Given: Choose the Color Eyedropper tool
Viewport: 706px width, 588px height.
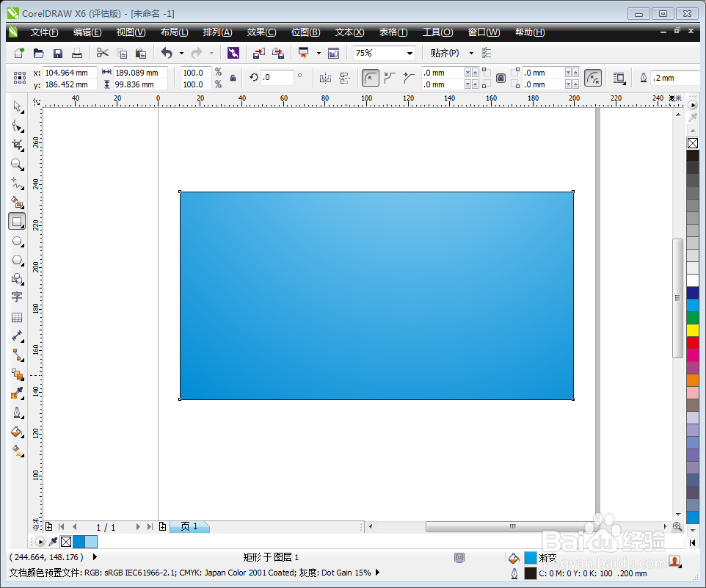Looking at the screenshot, I should [x=17, y=393].
